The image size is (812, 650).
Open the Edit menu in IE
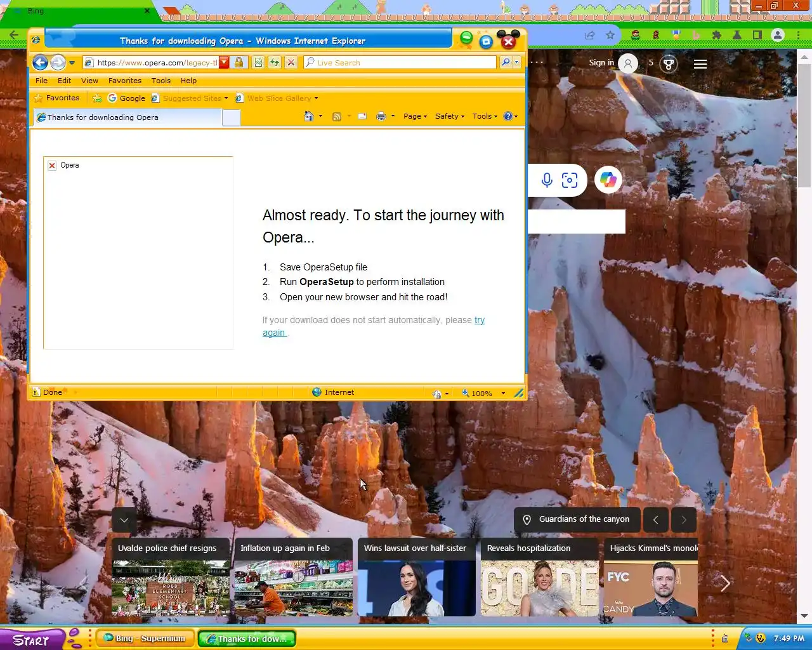click(x=64, y=81)
